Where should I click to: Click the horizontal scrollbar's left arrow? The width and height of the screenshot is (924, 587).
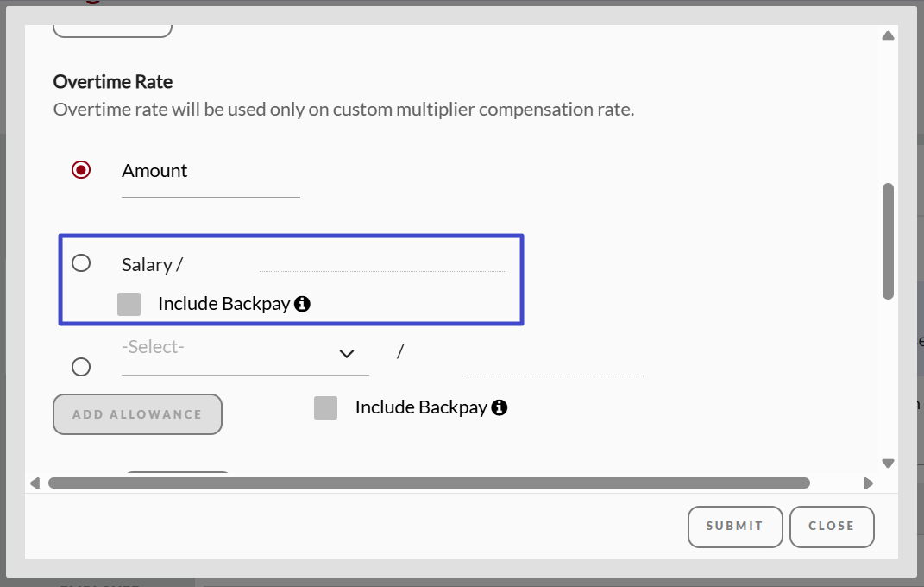(x=35, y=483)
